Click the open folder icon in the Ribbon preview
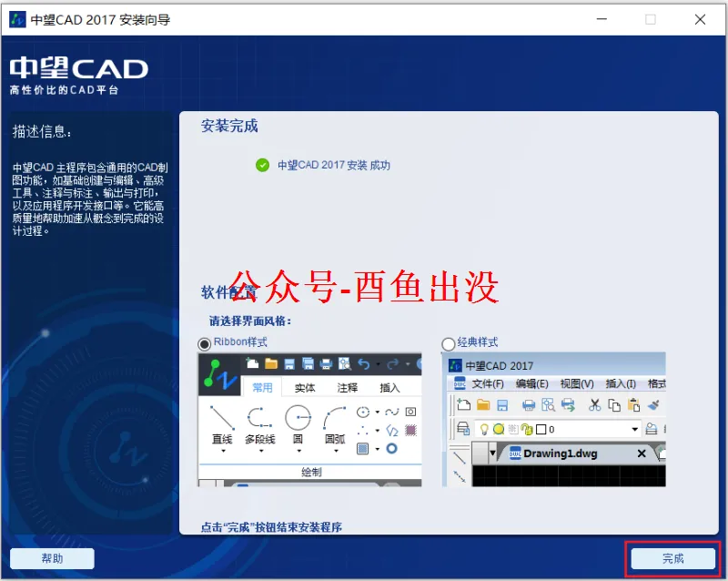Viewport: 728px width, 581px height. click(x=270, y=363)
